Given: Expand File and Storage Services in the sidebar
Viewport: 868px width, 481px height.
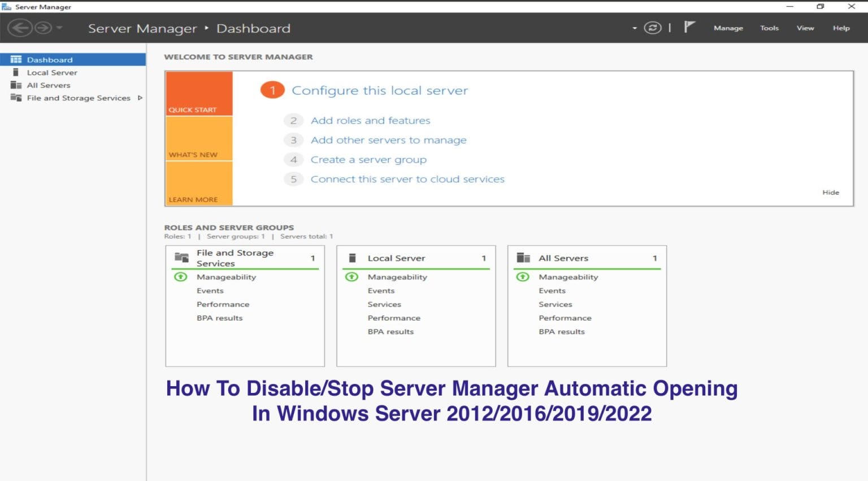Looking at the screenshot, I should (140, 98).
